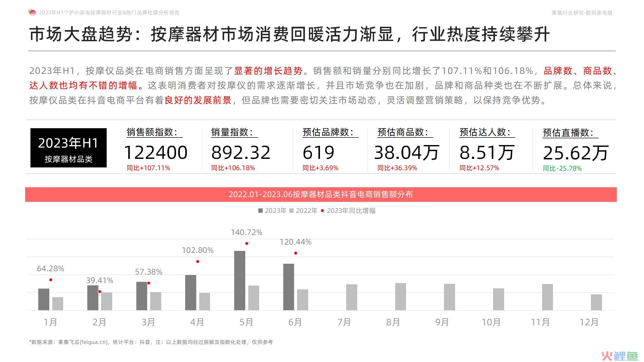This screenshot has width=644, height=362.
Task: Click the red growth dot above 5月
Action: click(x=247, y=243)
